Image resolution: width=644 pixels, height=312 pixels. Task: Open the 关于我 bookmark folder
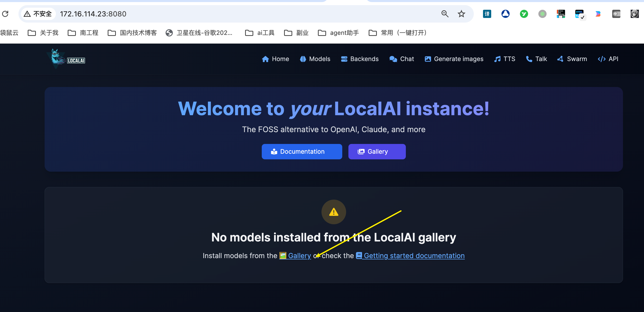[x=43, y=33]
